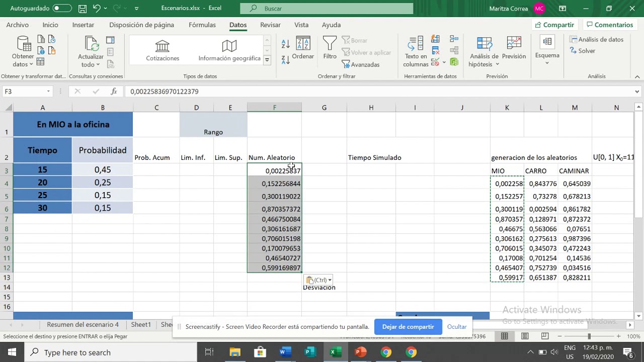Click the vertical scrollbar down arrow
This screenshot has height=362, width=644.
click(x=639, y=316)
